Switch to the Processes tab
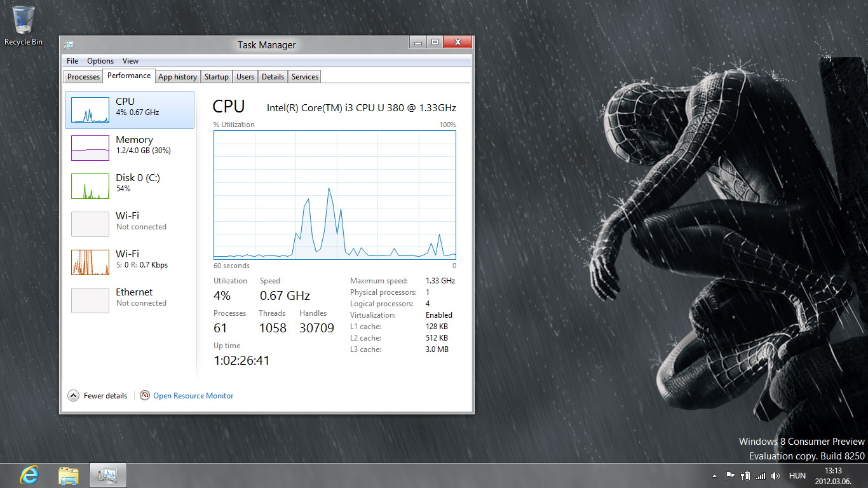This screenshot has height=488, width=868. click(83, 77)
